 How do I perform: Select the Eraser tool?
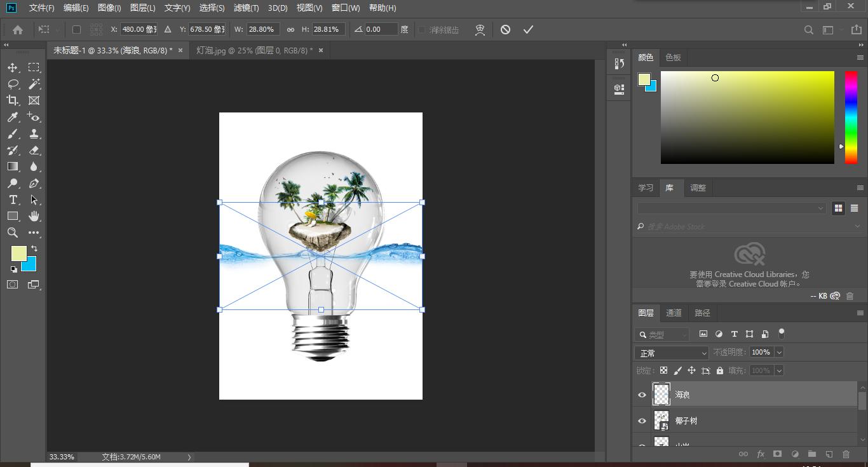[x=34, y=151]
